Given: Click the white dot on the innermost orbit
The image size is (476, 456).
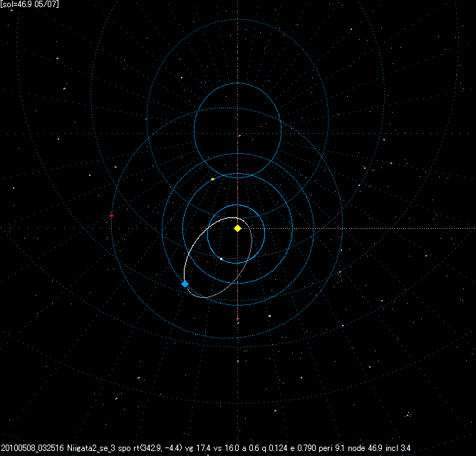Looking at the screenshot, I should tap(222, 259).
